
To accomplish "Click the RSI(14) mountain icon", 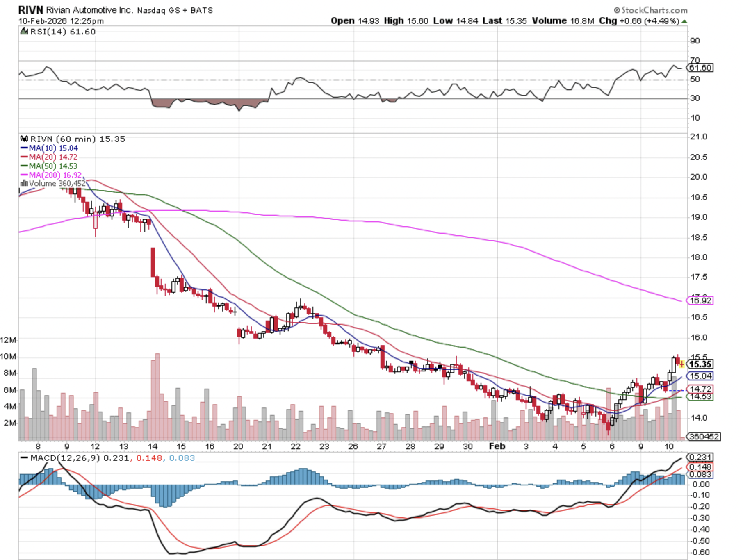I will [x=24, y=32].
